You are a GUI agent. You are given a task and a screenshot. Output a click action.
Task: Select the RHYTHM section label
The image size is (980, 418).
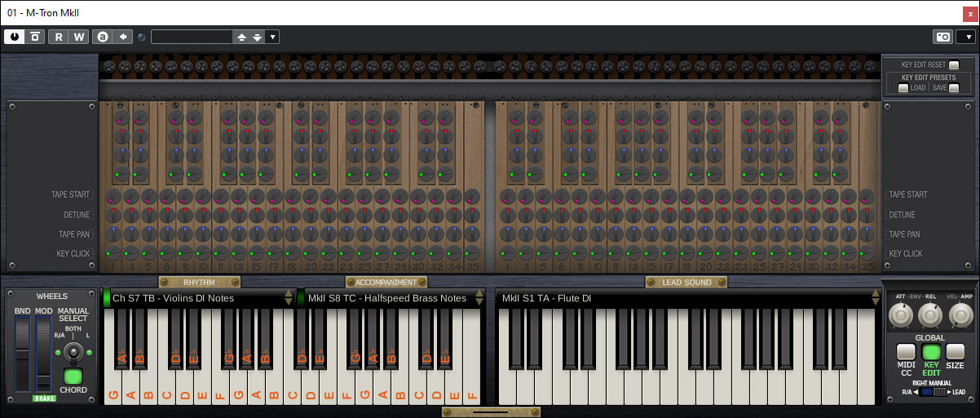point(199,283)
